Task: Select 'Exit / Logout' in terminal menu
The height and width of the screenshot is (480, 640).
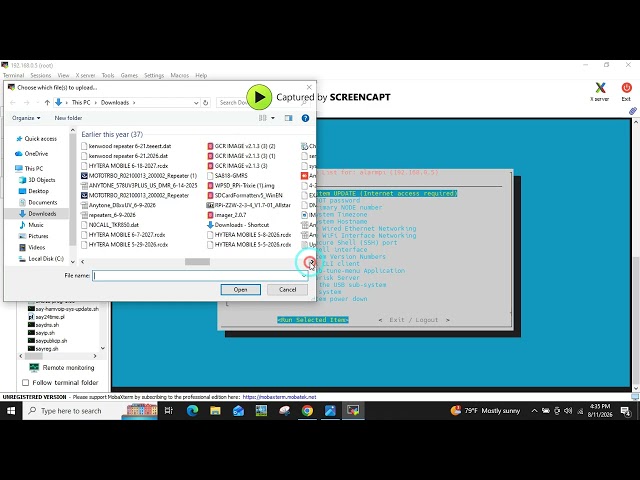Action: pyautogui.click(x=414, y=320)
